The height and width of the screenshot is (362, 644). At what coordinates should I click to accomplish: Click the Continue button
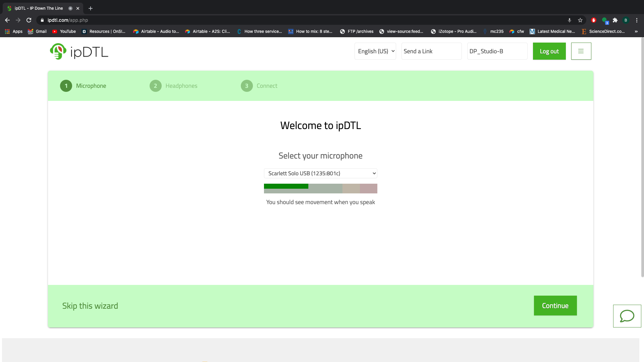[x=555, y=305]
